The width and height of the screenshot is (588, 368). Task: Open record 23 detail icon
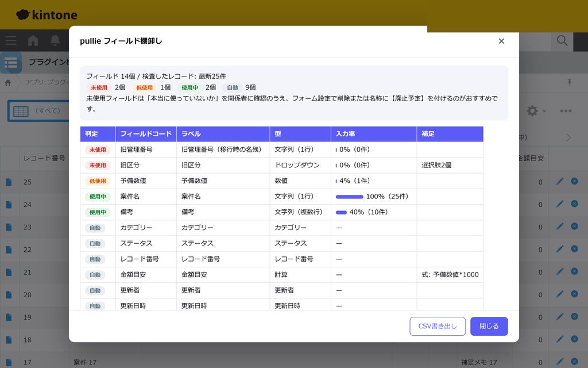click(x=9, y=227)
